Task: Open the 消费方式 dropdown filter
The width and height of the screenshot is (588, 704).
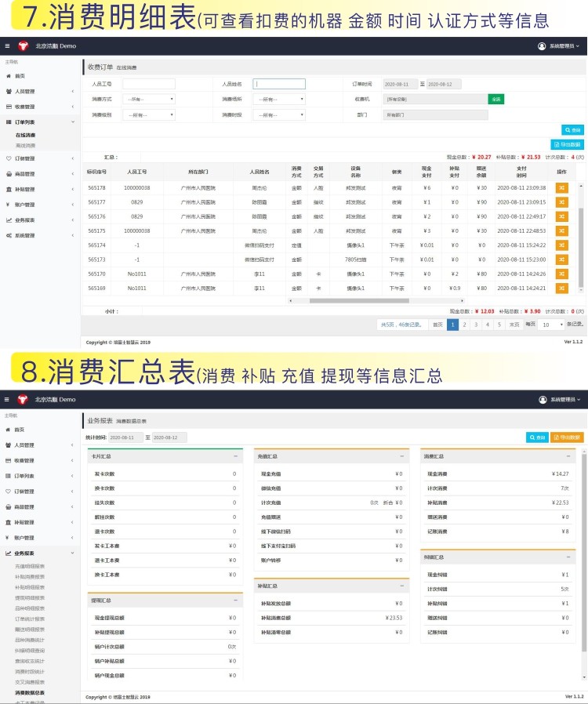Action: pos(149,100)
